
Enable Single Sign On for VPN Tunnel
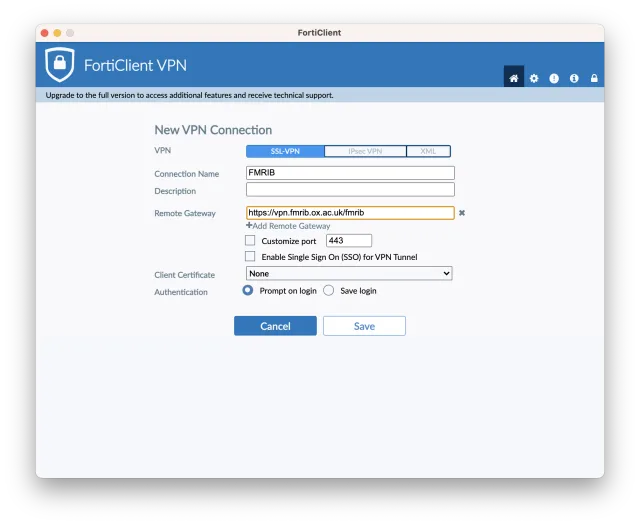(250, 256)
